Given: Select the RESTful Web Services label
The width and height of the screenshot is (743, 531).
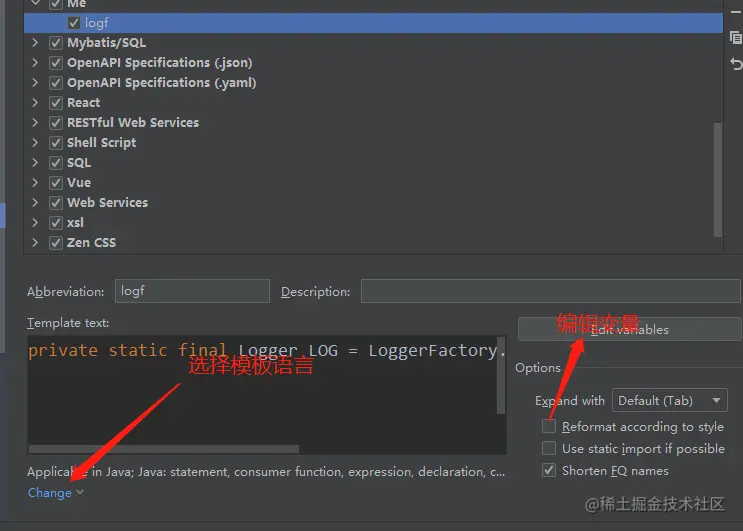Looking at the screenshot, I should click(133, 123).
